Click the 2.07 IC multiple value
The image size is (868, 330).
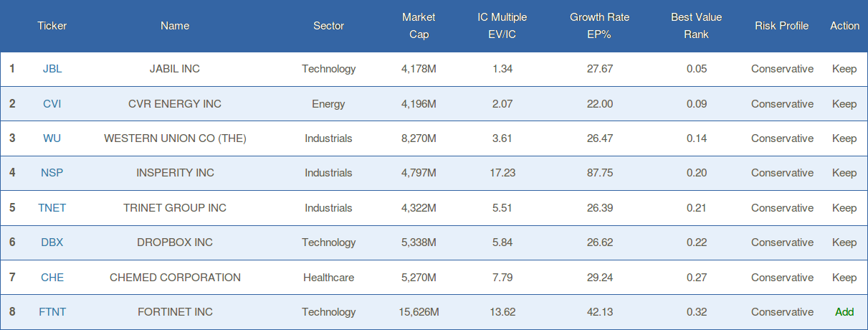pos(502,104)
